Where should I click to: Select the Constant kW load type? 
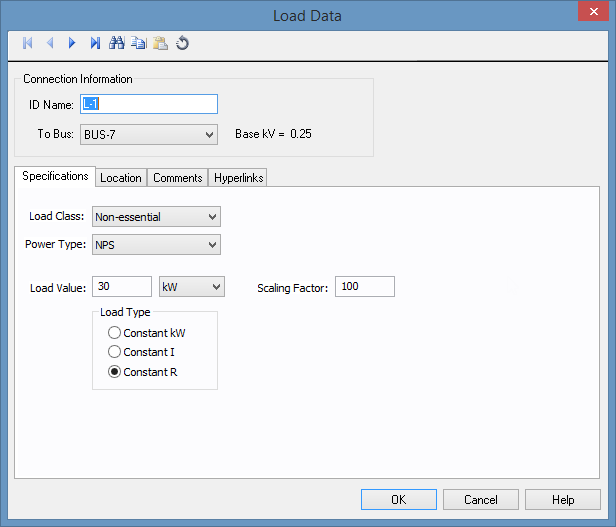point(115,333)
